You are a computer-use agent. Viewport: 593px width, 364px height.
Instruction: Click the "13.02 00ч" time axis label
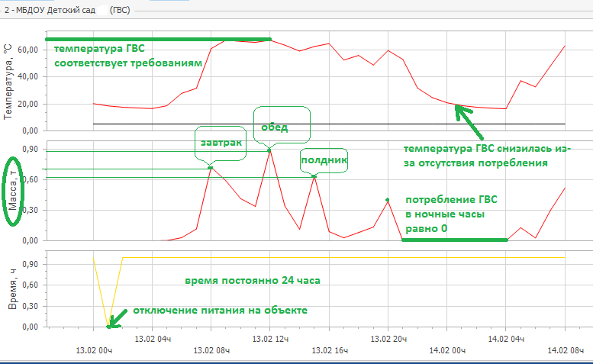point(94,350)
